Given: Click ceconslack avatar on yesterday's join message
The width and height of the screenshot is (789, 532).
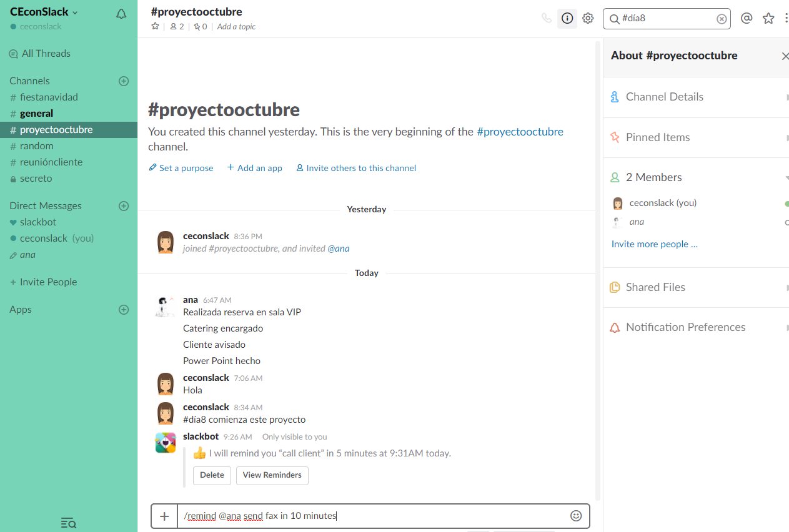Looking at the screenshot, I should tap(166, 242).
